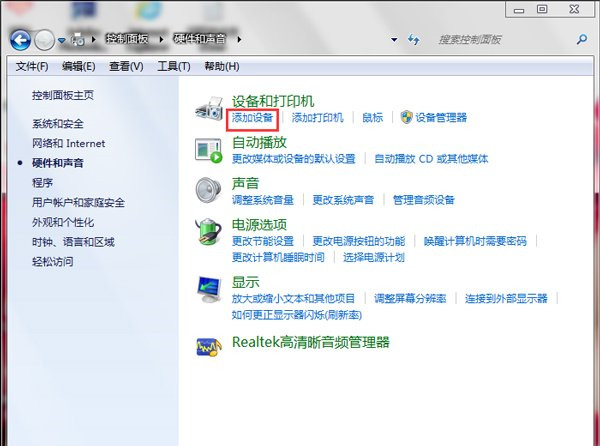Click the Display (显示) monitor icon
Viewport: 600px width, 446px height.
point(209,289)
